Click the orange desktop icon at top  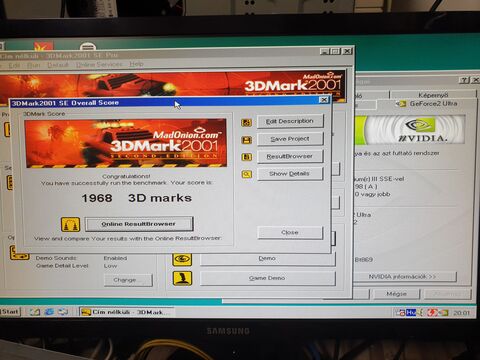(43, 46)
